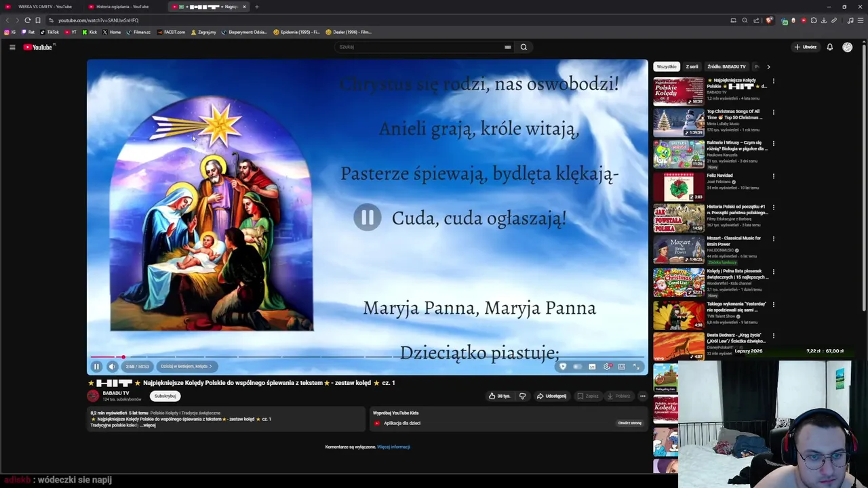Click the Udostępnij share button
This screenshot has width=868, height=488.
(551, 396)
